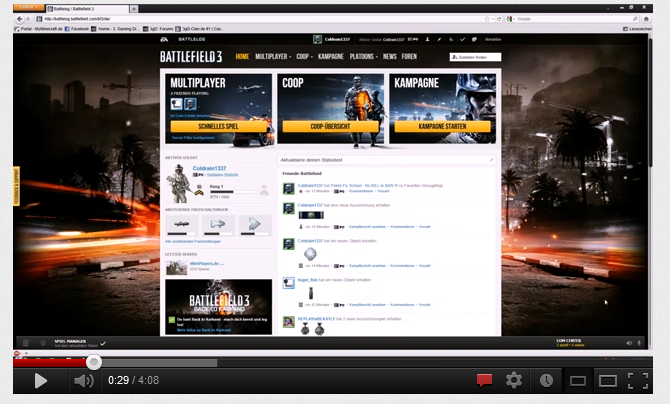Image resolution: width=670 pixels, height=404 pixels.
Task: Click the pencil icon in status text box
Action: click(491, 160)
